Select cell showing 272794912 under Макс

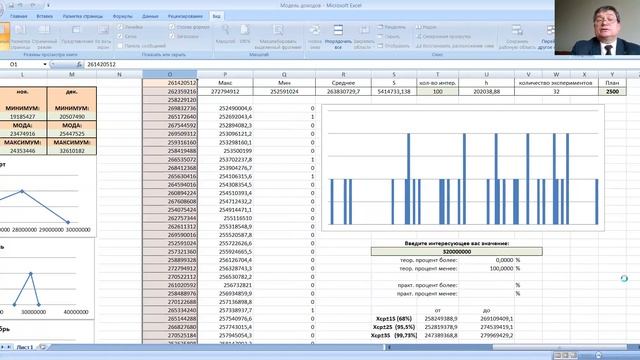coord(225,91)
